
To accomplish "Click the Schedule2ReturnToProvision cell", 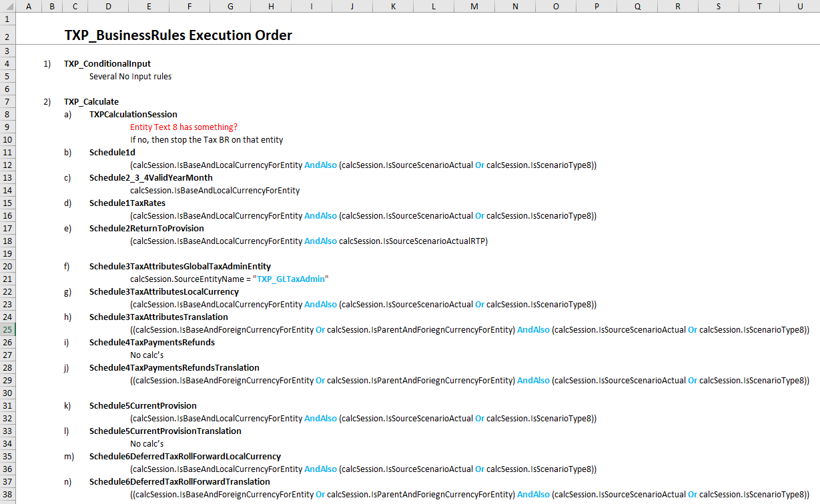I will click(x=148, y=228).
